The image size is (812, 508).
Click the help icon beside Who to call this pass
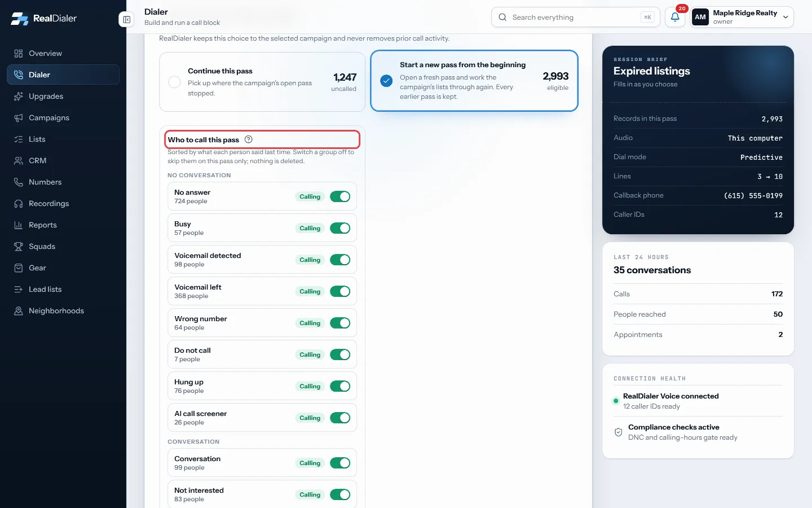249,139
